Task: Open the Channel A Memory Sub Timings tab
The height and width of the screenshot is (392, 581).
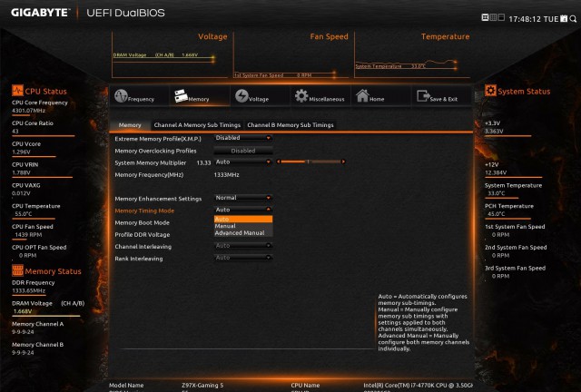Action: click(197, 125)
